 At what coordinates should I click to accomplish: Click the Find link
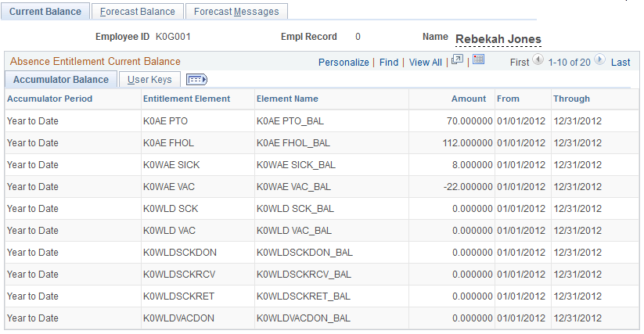coord(389,63)
